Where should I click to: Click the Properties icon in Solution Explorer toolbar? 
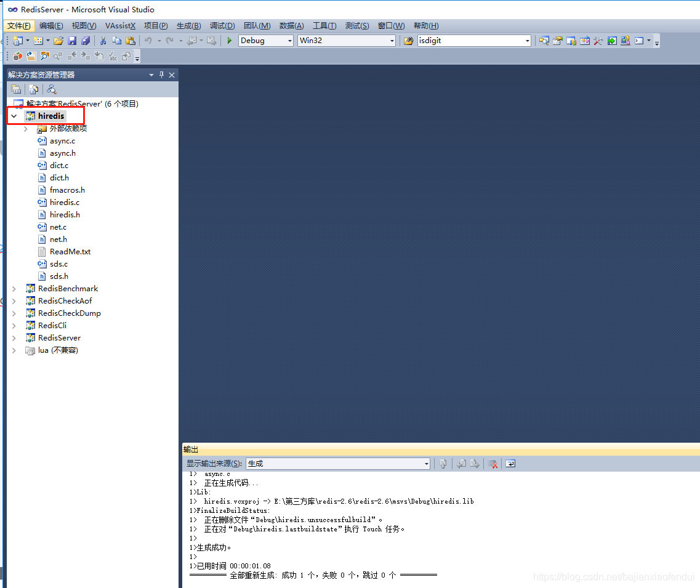16,89
